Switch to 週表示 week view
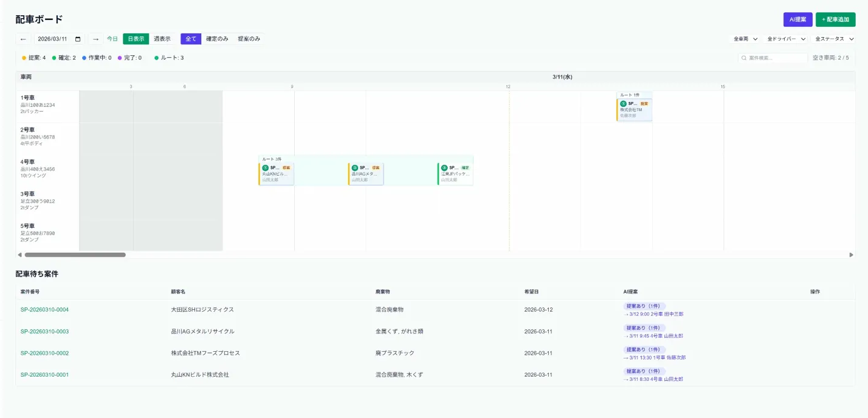Viewport: 868px width, 418px height. pos(162,39)
